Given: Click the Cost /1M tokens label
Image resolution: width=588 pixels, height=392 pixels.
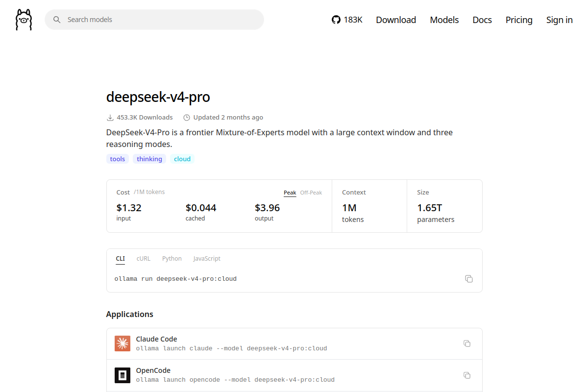Looking at the screenshot, I should pyautogui.click(x=141, y=192).
